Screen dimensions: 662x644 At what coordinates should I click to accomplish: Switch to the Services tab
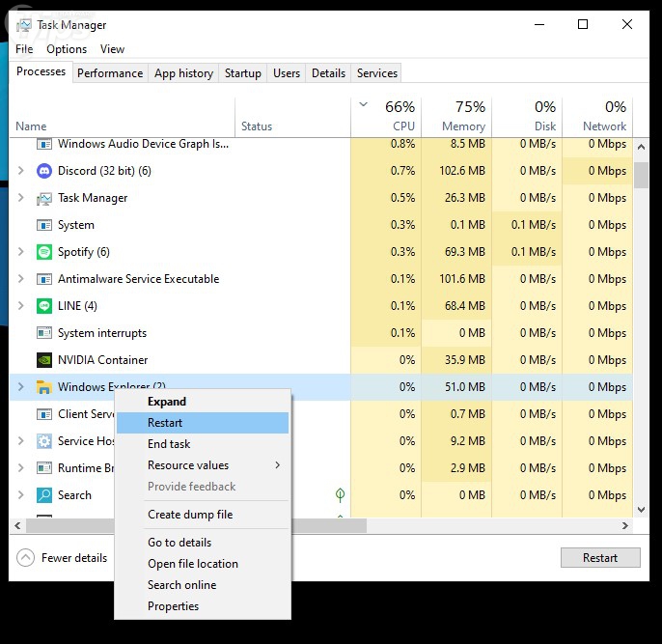click(377, 73)
